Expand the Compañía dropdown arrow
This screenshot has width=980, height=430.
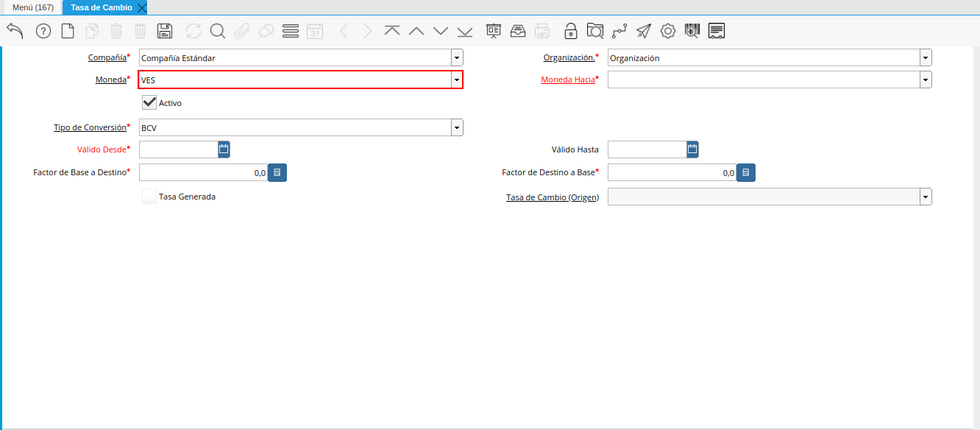click(457, 57)
